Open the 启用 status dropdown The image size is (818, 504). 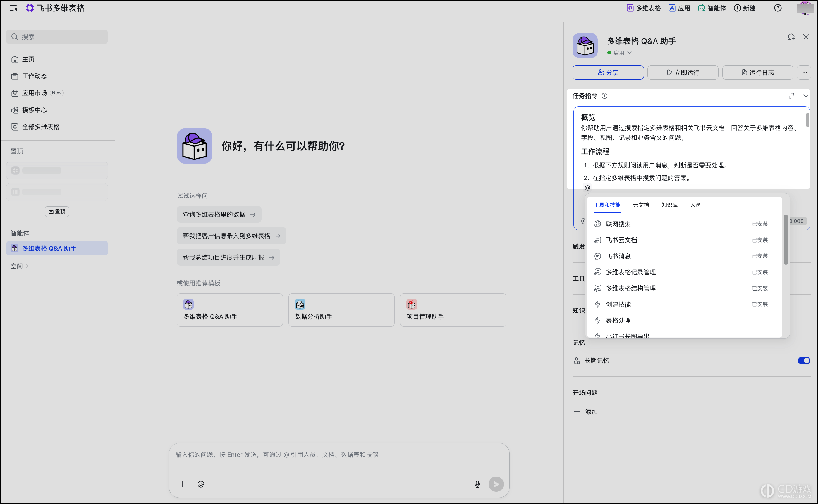coord(619,53)
